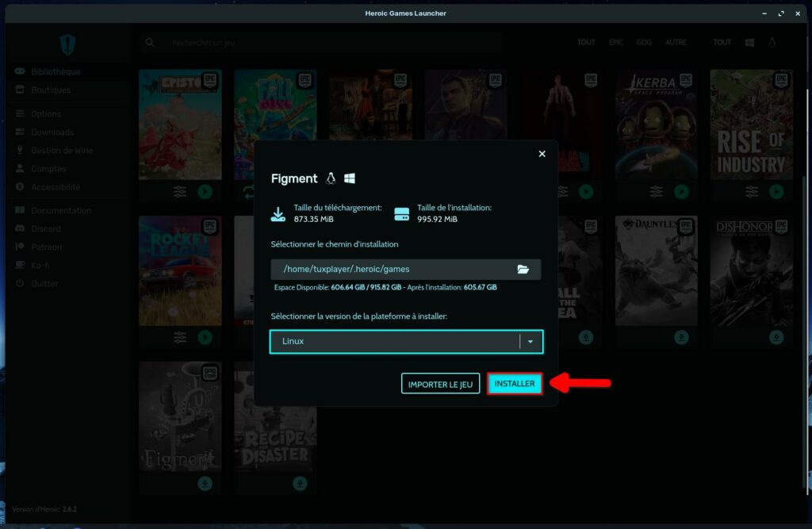Select the EPIC store filter
The width and height of the screenshot is (812, 529).
point(616,43)
